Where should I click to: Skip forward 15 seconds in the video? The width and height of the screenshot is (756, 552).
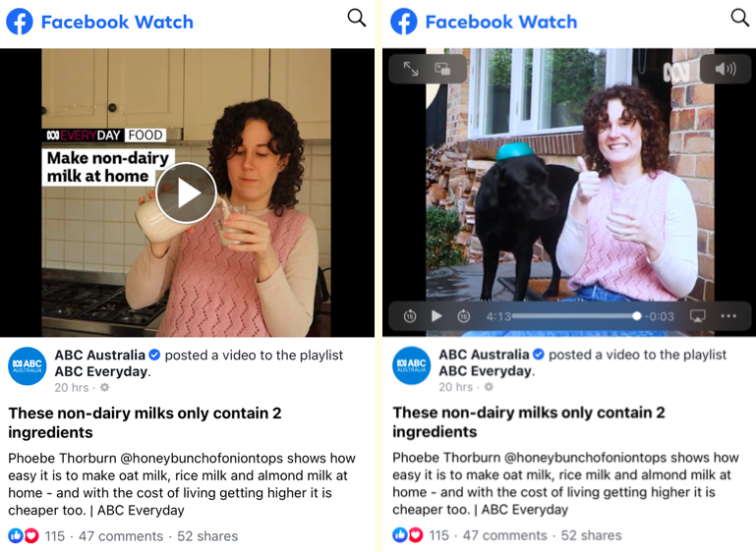tap(463, 316)
